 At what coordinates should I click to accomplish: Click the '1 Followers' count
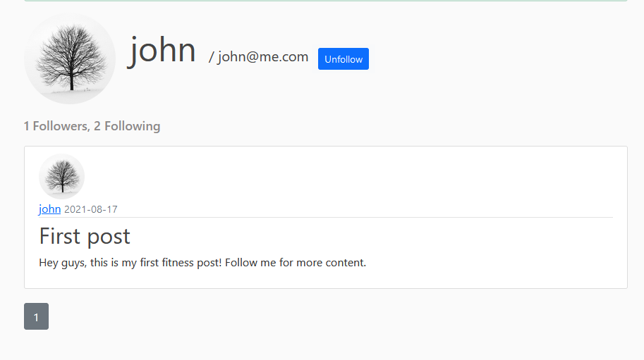click(56, 126)
